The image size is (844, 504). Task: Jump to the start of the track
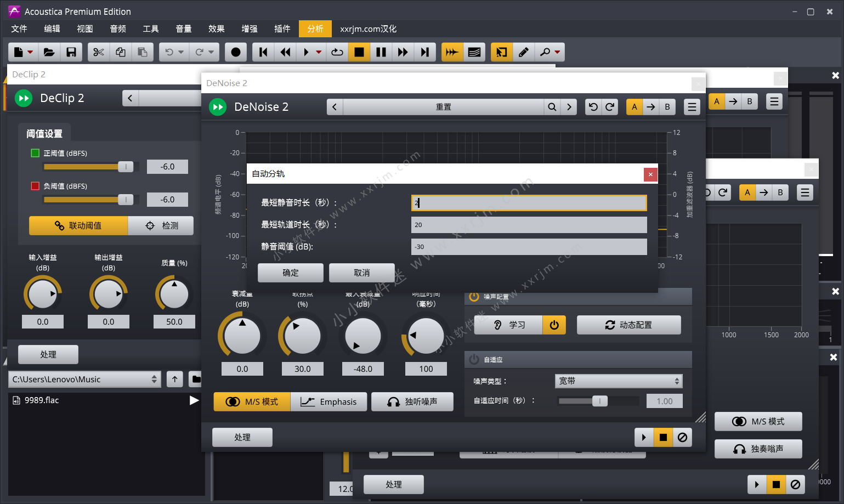pos(263,52)
